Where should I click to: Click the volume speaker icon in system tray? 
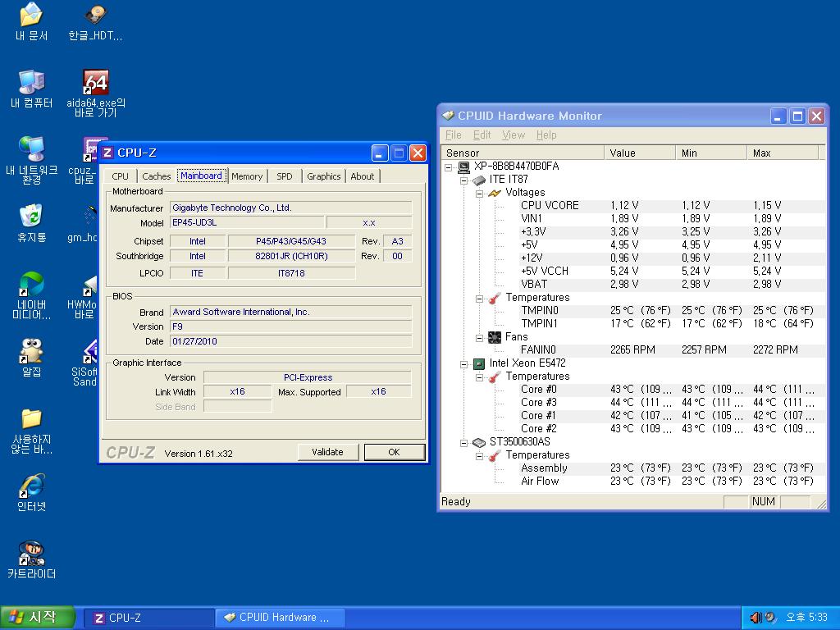click(x=756, y=618)
